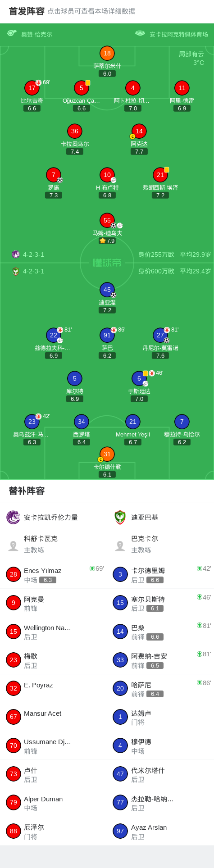View red player 7 with goal icon
Image resolution: width=214 pixels, height=868 pixels.
[54, 175]
